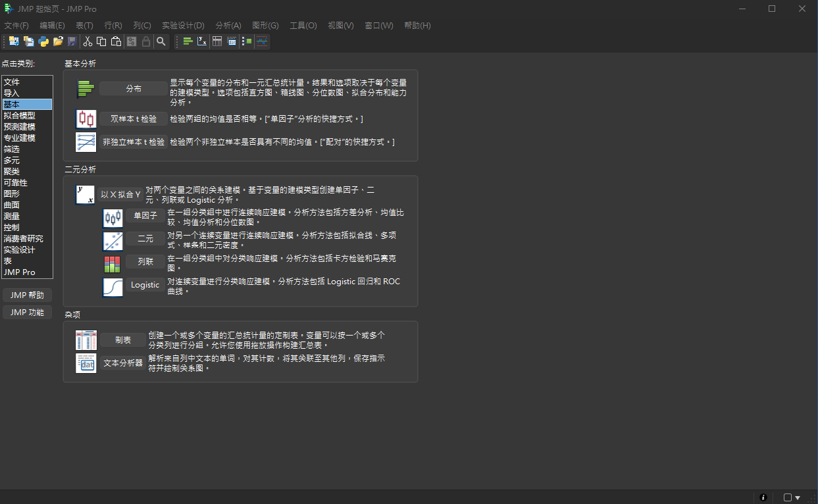Open the status bar dropdown arrow
The height and width of the screenshot is (504, 818).
point(798,498)
